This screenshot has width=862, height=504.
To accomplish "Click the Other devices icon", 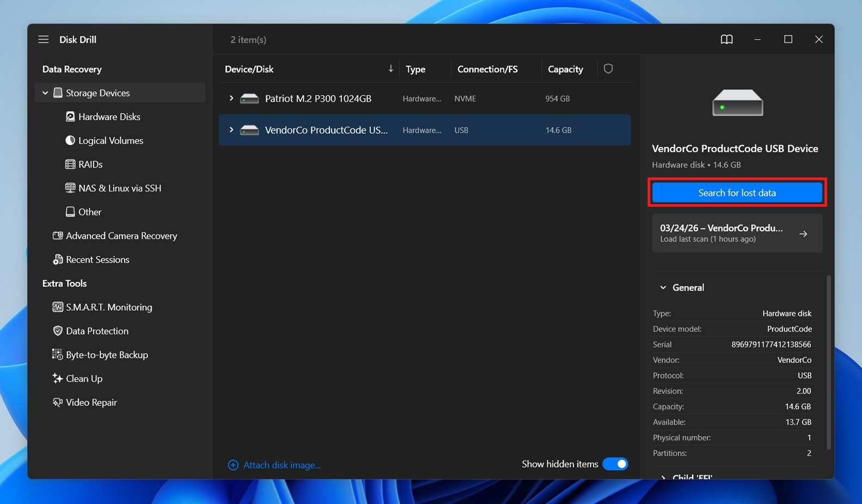I will pos(70,212).
